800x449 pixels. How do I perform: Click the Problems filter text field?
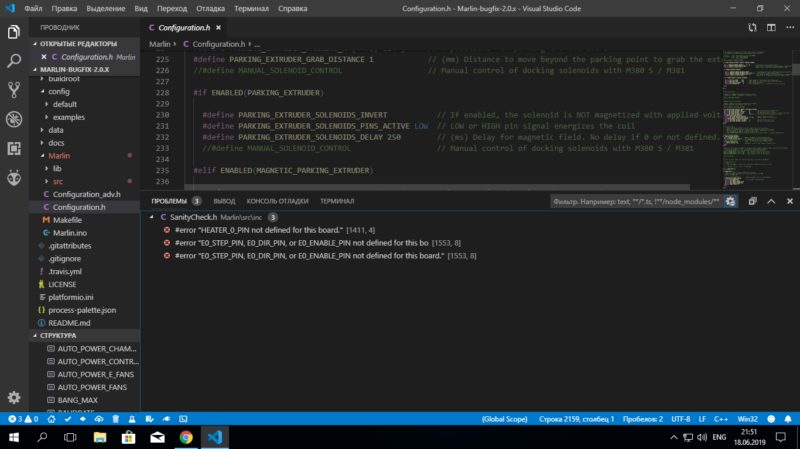click(x=637, y=202)
